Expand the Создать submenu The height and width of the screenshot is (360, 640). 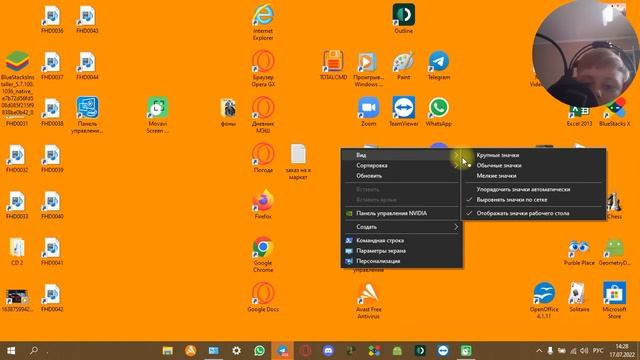pos(402,227)
